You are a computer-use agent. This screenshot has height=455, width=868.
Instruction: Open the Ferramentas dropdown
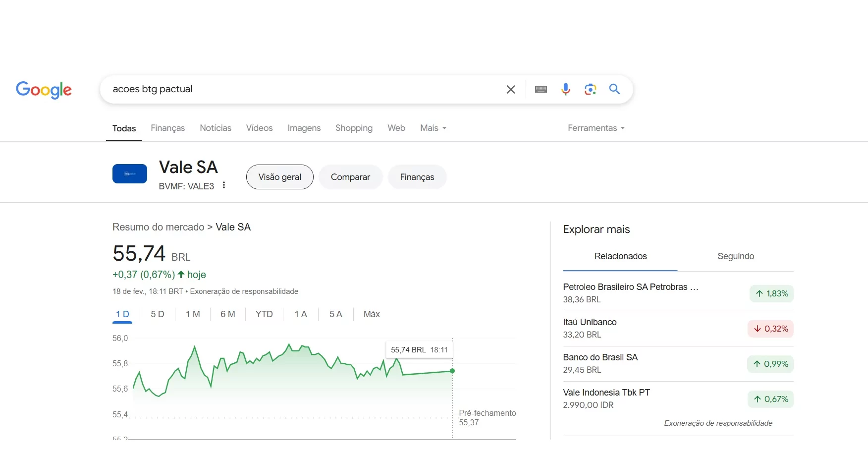596,128
